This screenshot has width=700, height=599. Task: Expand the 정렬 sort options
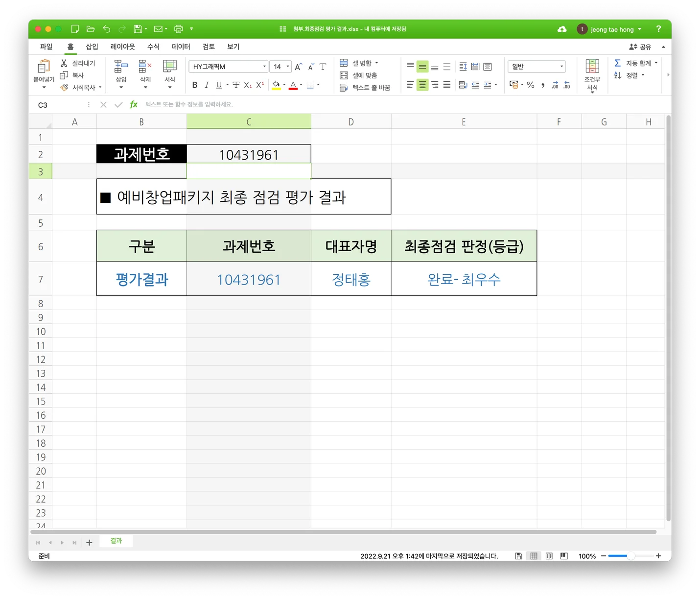(x=643, y=75)
